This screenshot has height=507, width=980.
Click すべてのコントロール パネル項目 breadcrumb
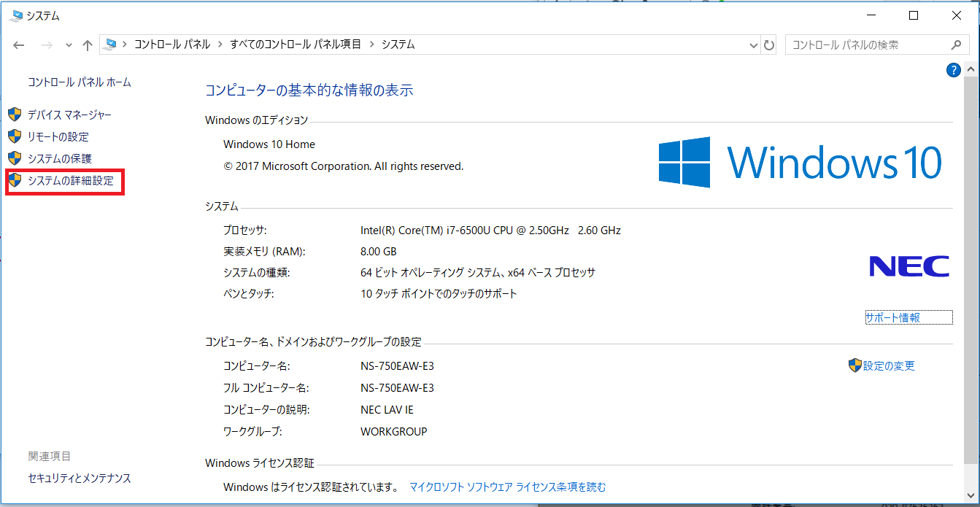tap(296, 44)
